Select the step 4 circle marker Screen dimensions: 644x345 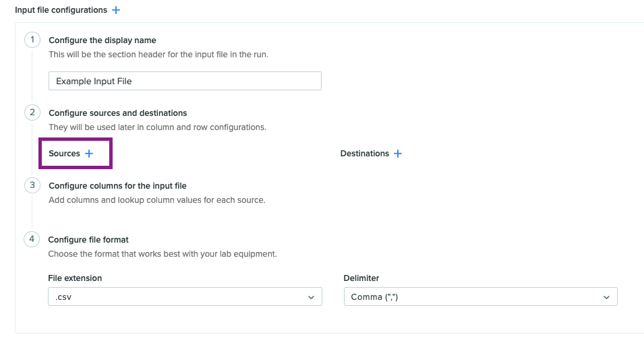pos(32,239)
